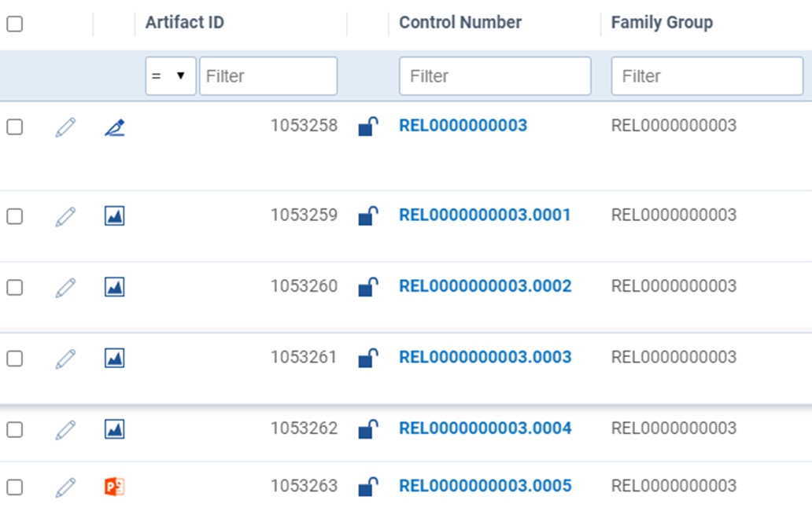Click Family Group cell in REL0000000003.0003 row
Image resolution: width=812 pixels, height=515 pixels.
tap(674, 357)
